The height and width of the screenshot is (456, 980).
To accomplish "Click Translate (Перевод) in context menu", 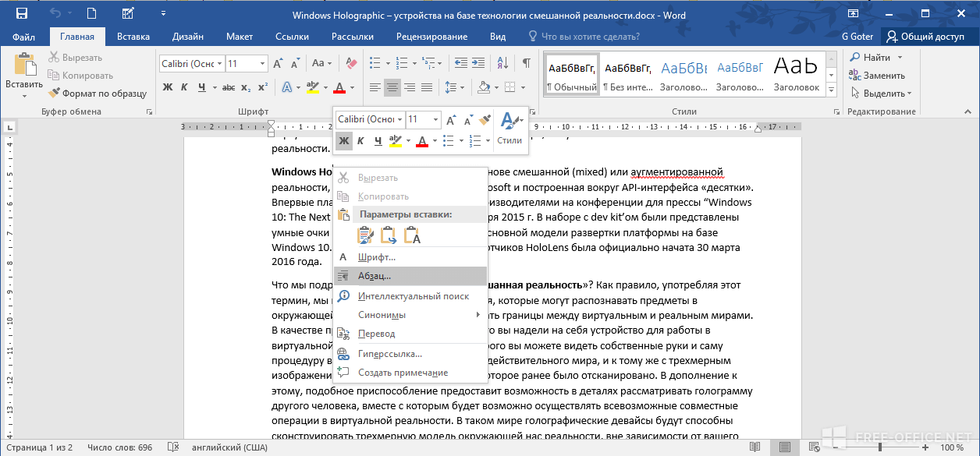I will point(410,334).
